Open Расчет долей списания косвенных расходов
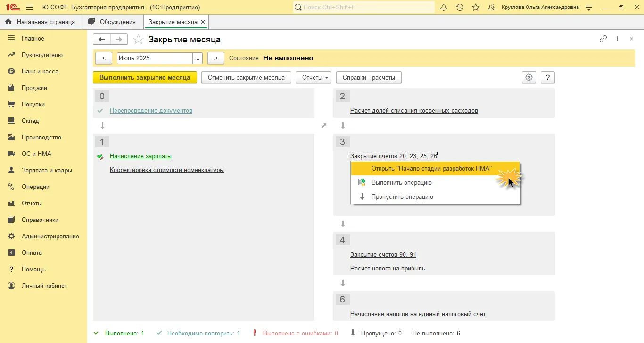This screenshot has width=644, height=343. (x=414, y=111)
